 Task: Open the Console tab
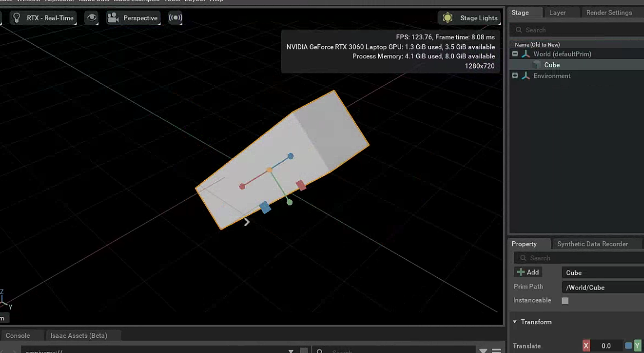[x=17, y=336]
